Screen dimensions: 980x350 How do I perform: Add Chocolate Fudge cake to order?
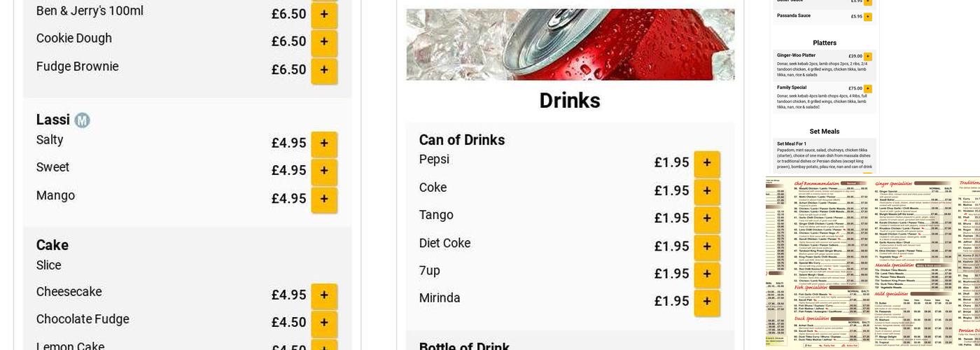[x=324, y=323]
